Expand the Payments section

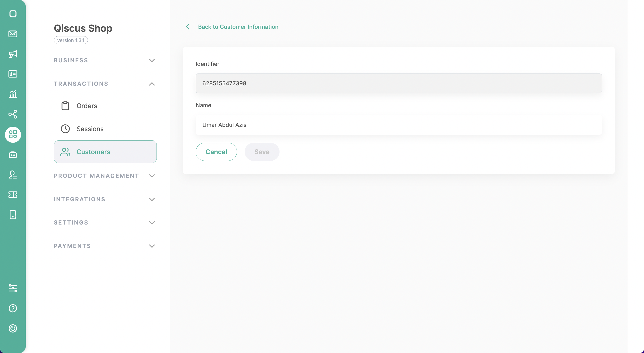coord(152,246)
